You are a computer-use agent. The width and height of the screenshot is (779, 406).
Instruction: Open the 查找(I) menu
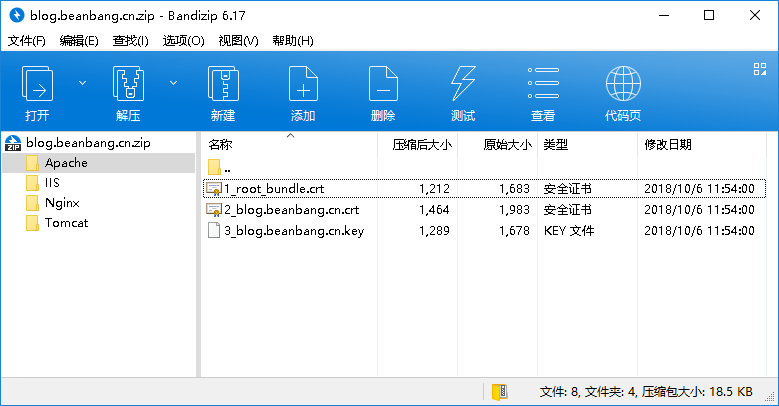point(131,41)
